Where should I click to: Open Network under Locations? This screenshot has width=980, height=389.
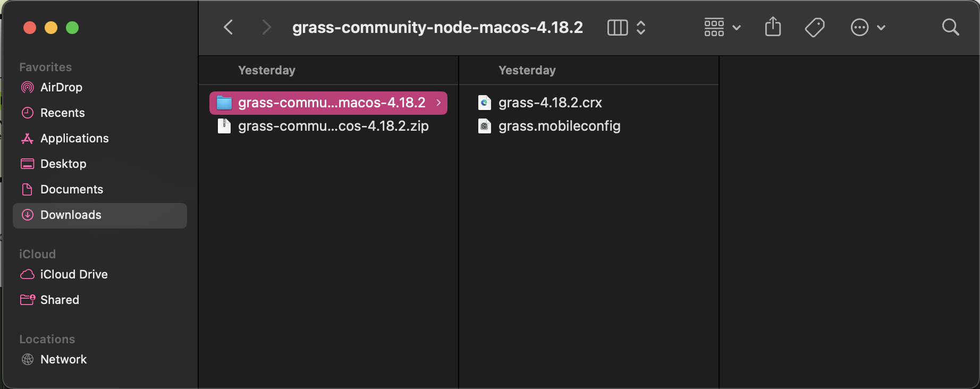(x=27, y=359)
